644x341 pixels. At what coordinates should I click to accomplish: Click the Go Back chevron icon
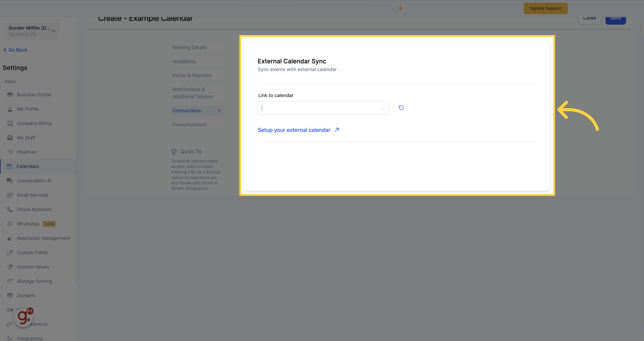(5, 50)
